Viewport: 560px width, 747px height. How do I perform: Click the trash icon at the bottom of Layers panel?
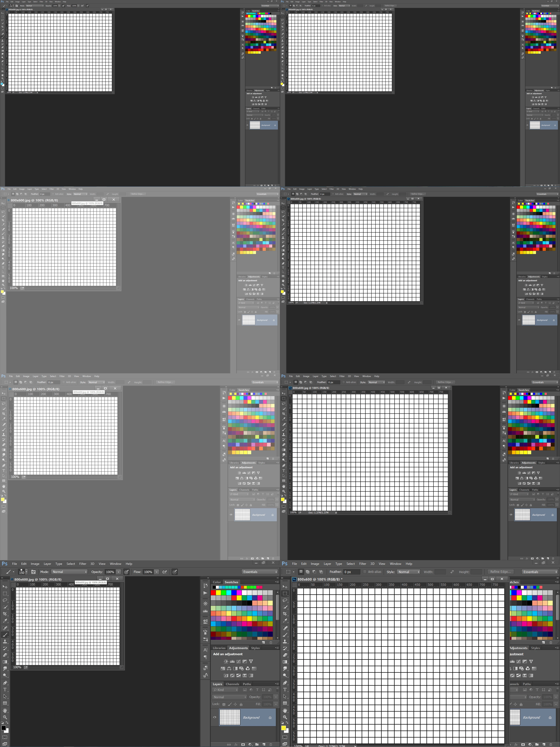point(270,744)
